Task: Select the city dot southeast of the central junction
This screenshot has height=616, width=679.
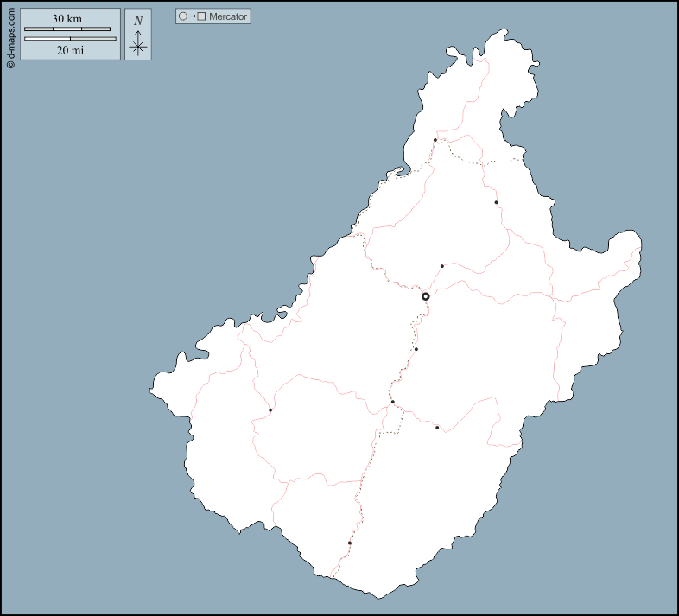Action: tap(437, 428)
